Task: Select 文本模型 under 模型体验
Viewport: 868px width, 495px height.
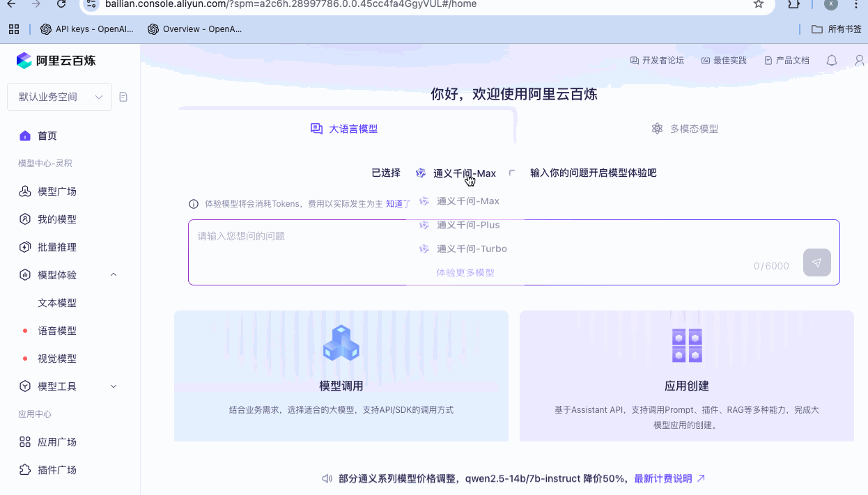Action: coord(57,303)
